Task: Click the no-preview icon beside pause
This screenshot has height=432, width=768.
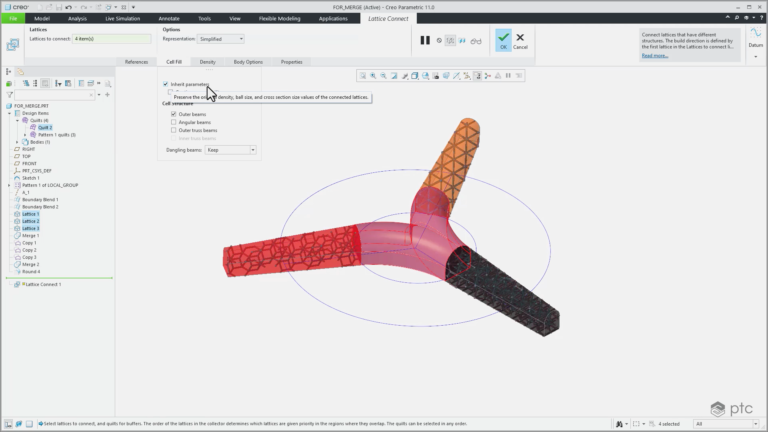Action: [439, 41]
